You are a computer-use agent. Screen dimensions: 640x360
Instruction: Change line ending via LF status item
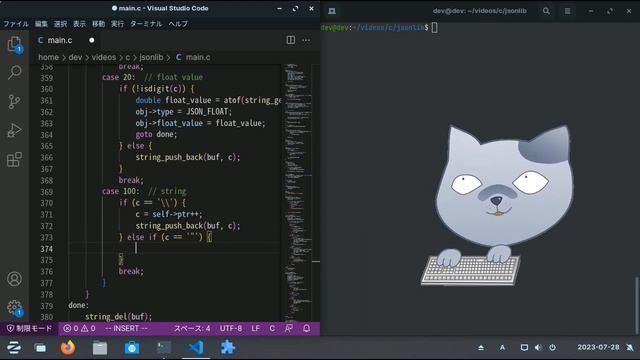[256, 329]
